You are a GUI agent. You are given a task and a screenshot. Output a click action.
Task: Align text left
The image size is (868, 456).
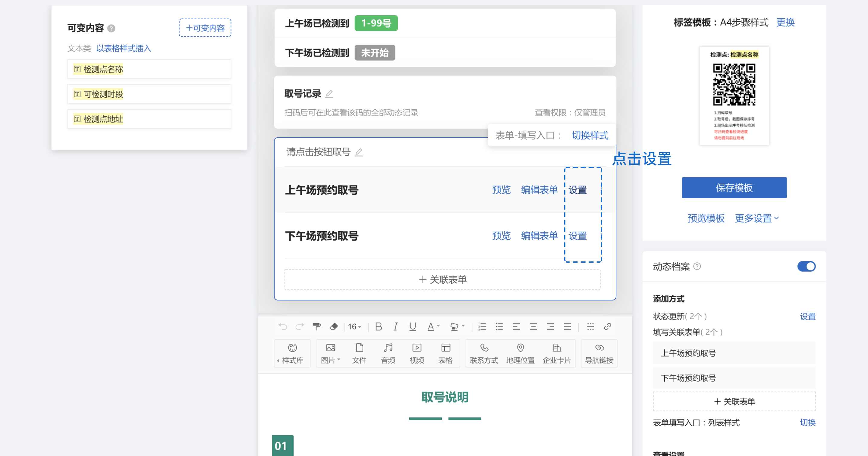point(516,326)
